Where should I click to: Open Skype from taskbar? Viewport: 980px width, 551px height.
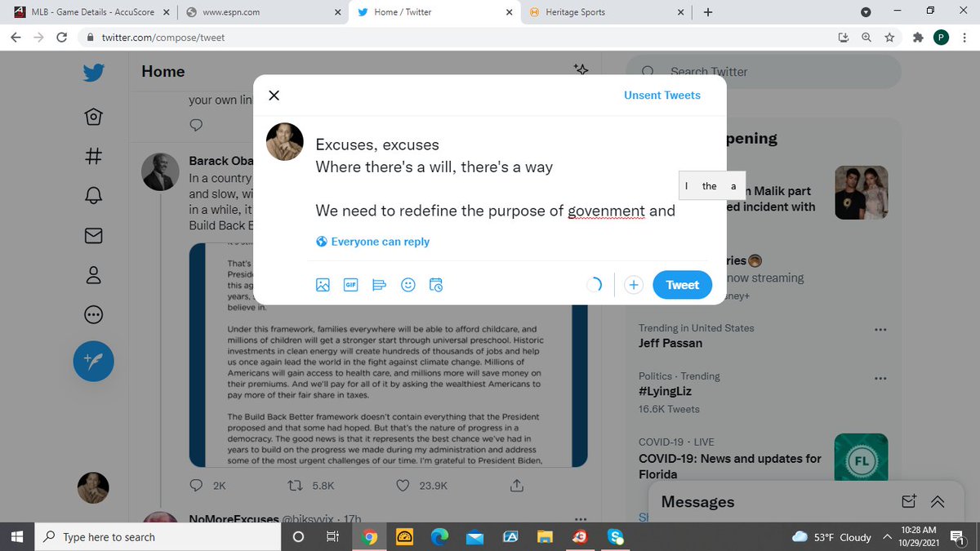[x=616, y=536]
